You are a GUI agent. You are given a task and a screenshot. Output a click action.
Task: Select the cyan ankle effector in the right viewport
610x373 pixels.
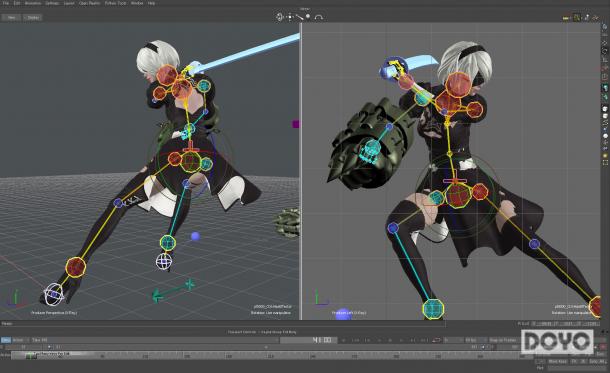pos(433,309)
